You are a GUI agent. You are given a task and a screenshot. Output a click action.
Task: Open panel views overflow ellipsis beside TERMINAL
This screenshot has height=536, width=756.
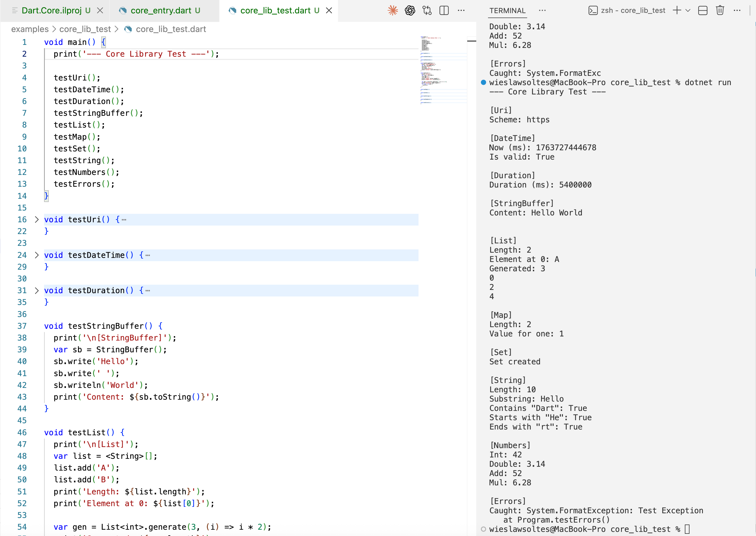coord(542,11)
